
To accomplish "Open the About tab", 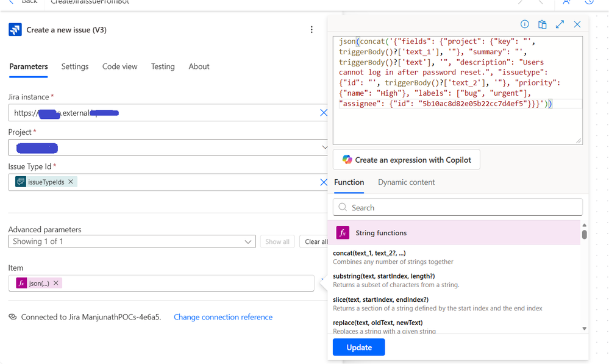I will tap(199, 66).
